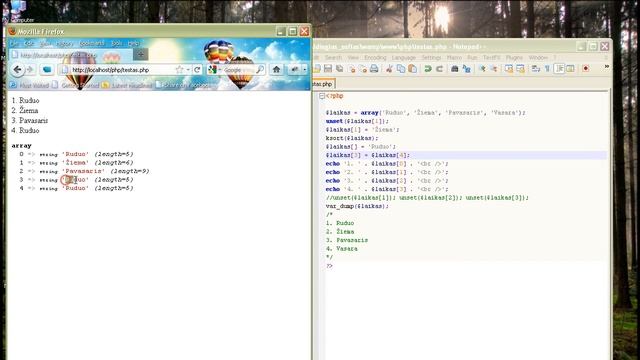
Task: Click the Paste clipboard icon
Action: pos(413,69)
